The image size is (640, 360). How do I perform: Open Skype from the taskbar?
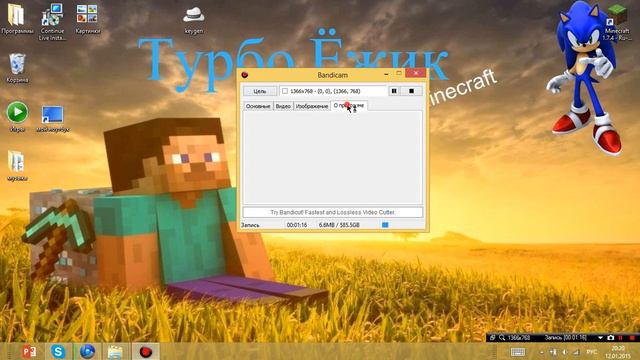pos(58,351)
